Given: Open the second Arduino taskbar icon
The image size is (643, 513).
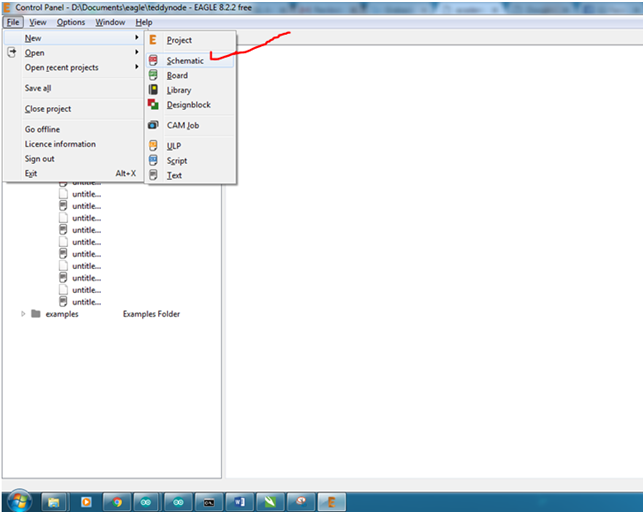Looking at the screenshot, I should coord(178,502).
